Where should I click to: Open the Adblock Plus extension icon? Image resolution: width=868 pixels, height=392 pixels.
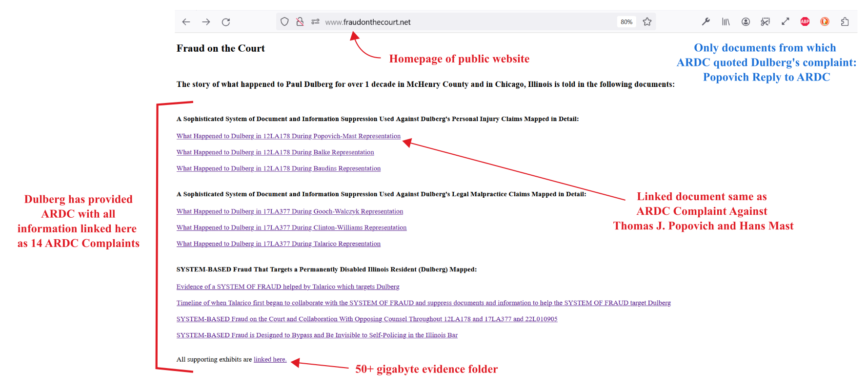pyautogui.click(x=805, y=21)
